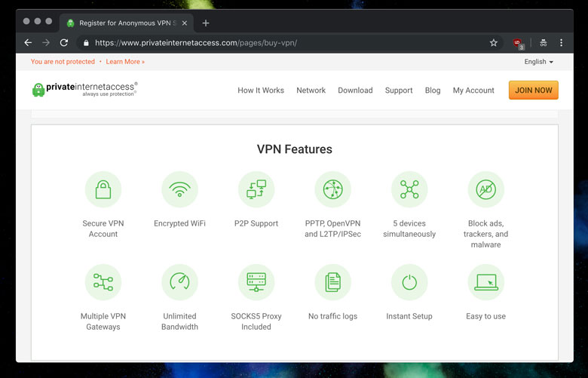588x378 pixels.
Task: Click the '5 devices simultaneously' label
Action: (409, 229)
